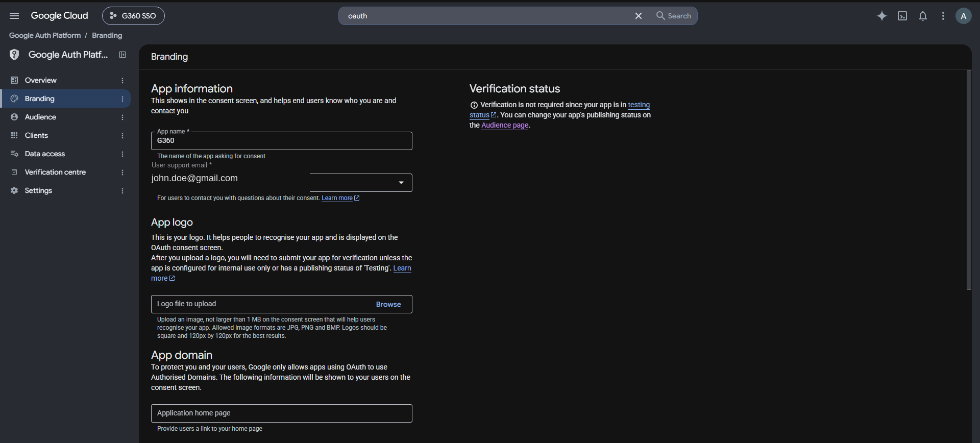
Task: Click the App domain heading
Action: 182,355
